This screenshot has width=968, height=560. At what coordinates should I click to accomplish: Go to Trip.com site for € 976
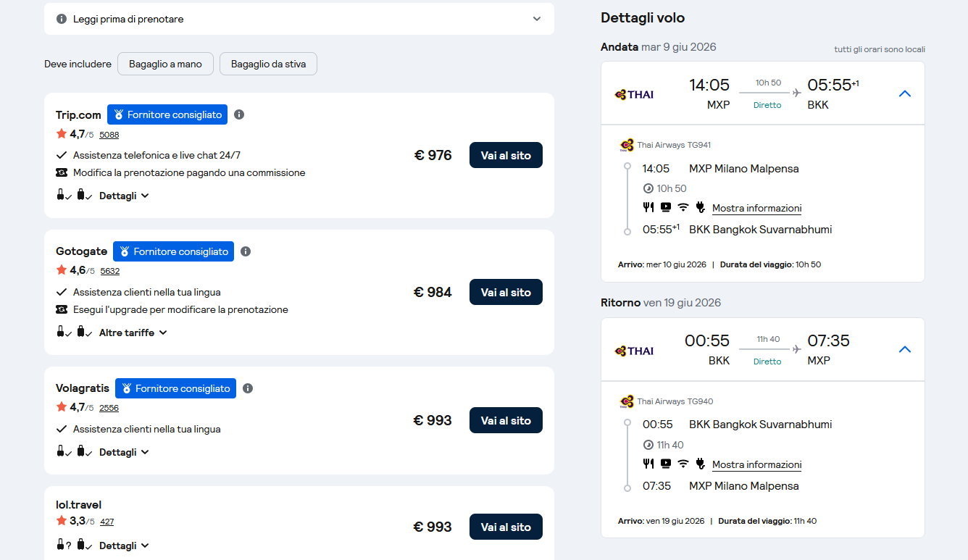point(506,155)
